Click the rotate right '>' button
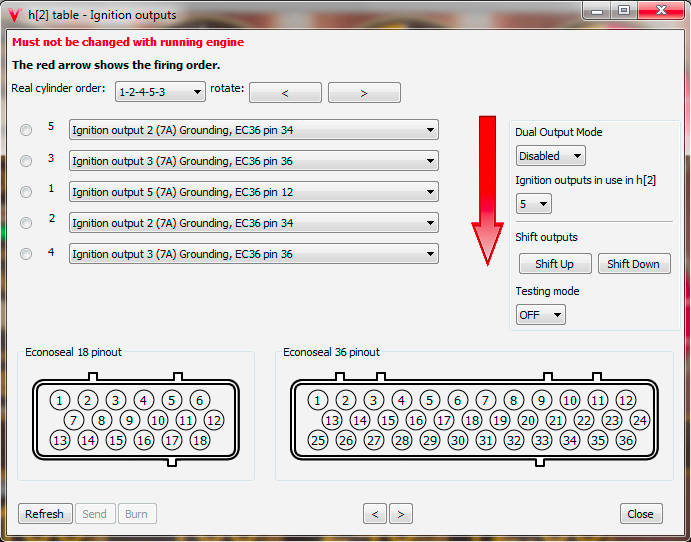 364,93
